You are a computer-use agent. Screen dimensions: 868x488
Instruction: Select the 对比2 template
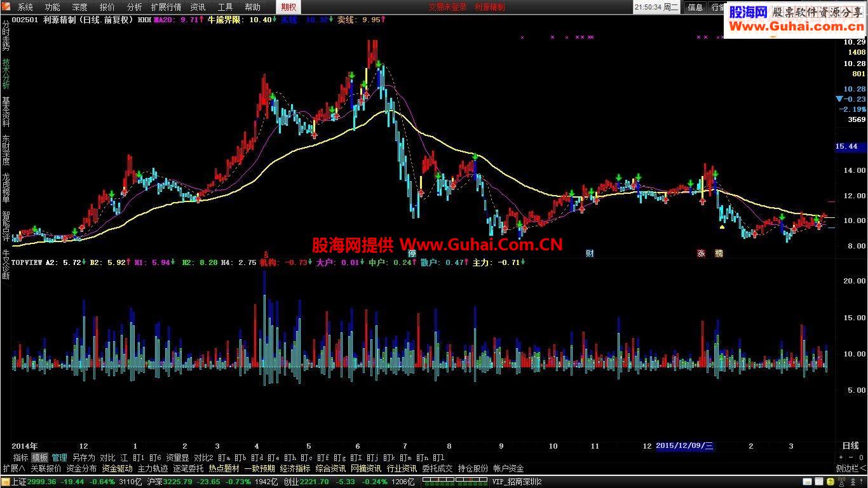click(x=203, y=457)
